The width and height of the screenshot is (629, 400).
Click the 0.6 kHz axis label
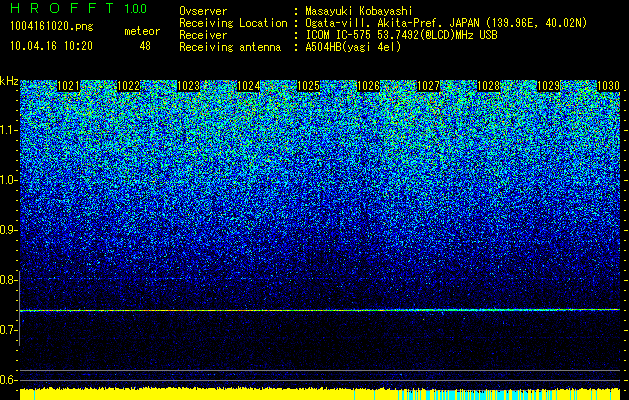8,380
